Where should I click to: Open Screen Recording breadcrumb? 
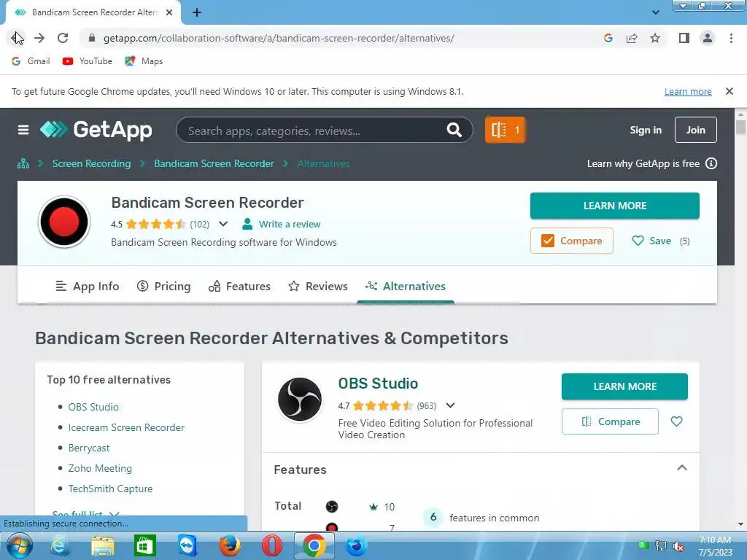[91, 164]
